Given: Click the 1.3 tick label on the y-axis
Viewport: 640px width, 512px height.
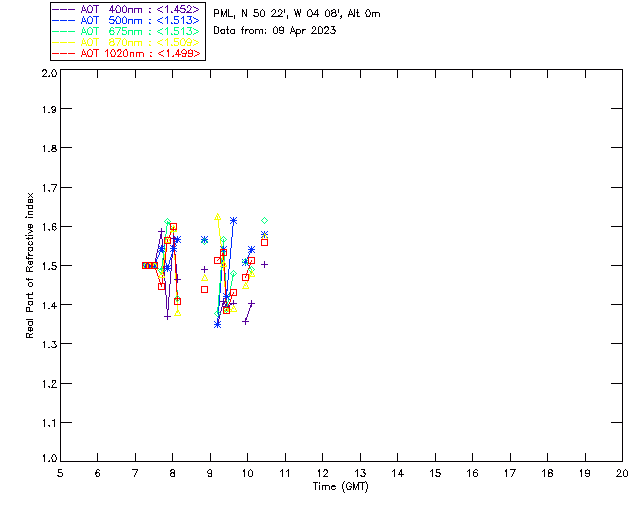Looking at the screenshot, I should [x=49, y=344].
